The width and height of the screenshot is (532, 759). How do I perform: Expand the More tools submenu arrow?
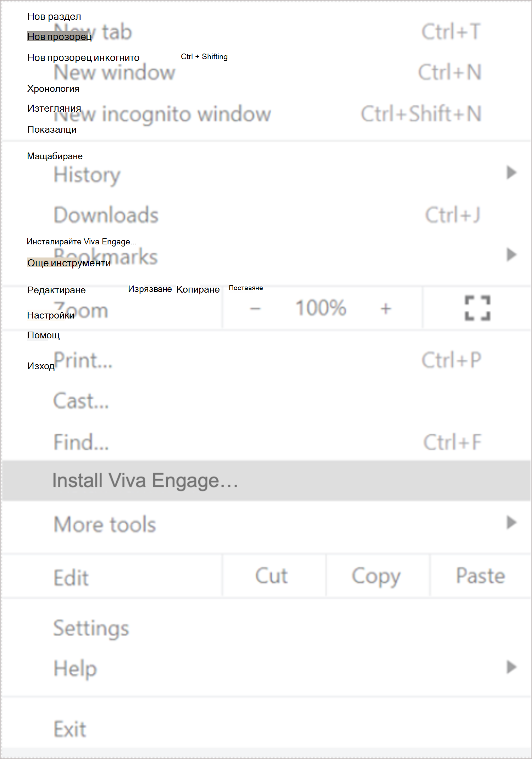pos(511,522)
